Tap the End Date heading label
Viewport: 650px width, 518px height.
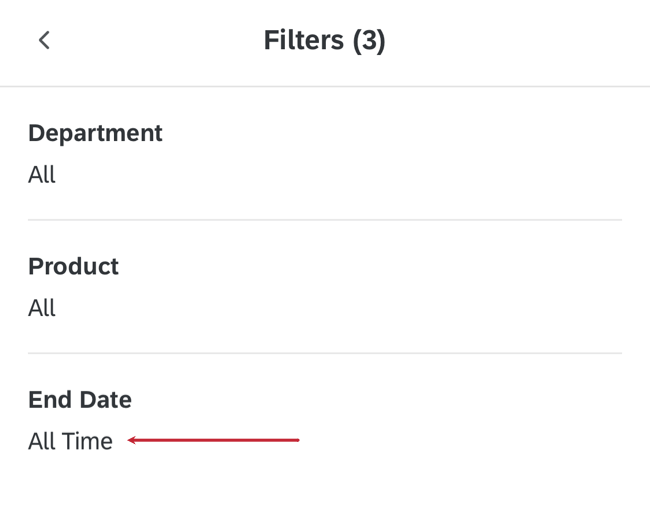tap(80, 399)
